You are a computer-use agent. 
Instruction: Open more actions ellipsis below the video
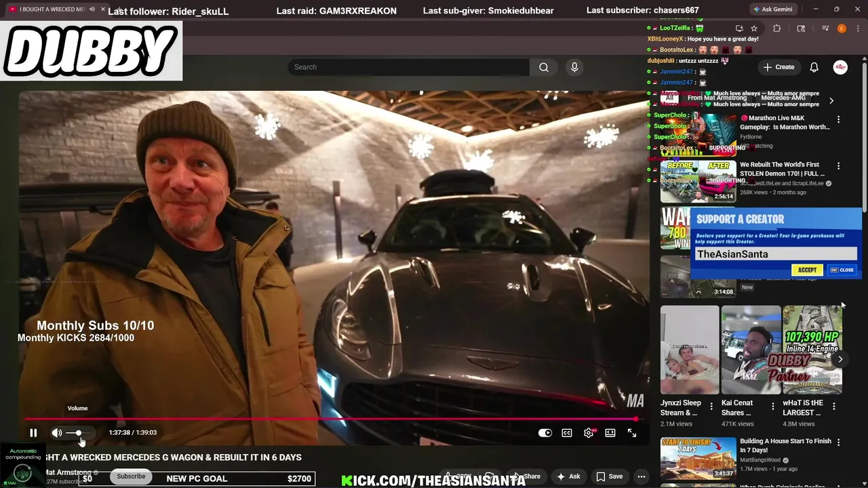642,476
